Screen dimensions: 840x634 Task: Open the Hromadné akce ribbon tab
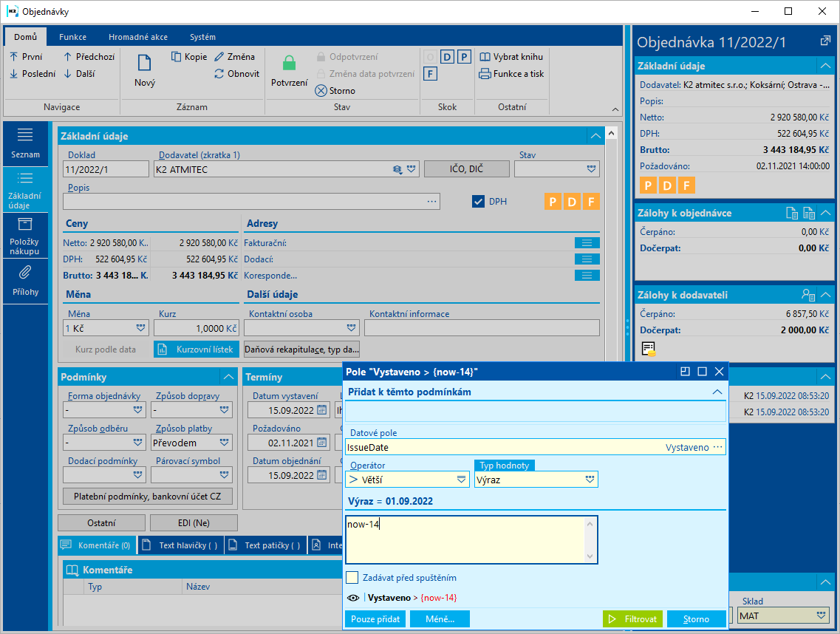click(138, 37)
